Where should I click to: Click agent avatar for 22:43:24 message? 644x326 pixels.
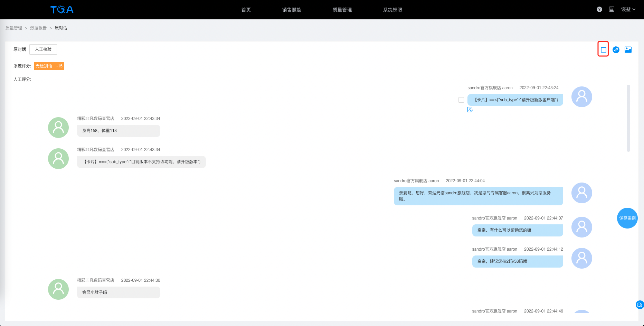[x=582, y=97]
